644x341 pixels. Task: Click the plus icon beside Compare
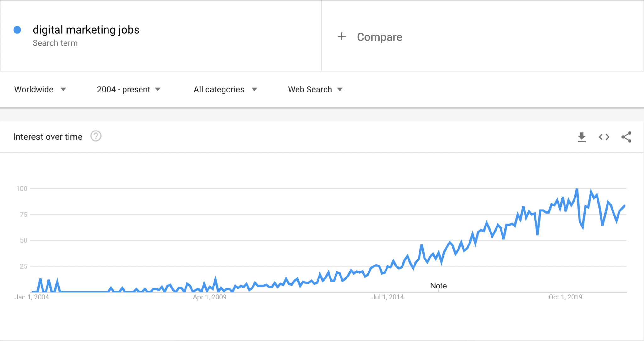pyautogui.click(x=342, y=36)
